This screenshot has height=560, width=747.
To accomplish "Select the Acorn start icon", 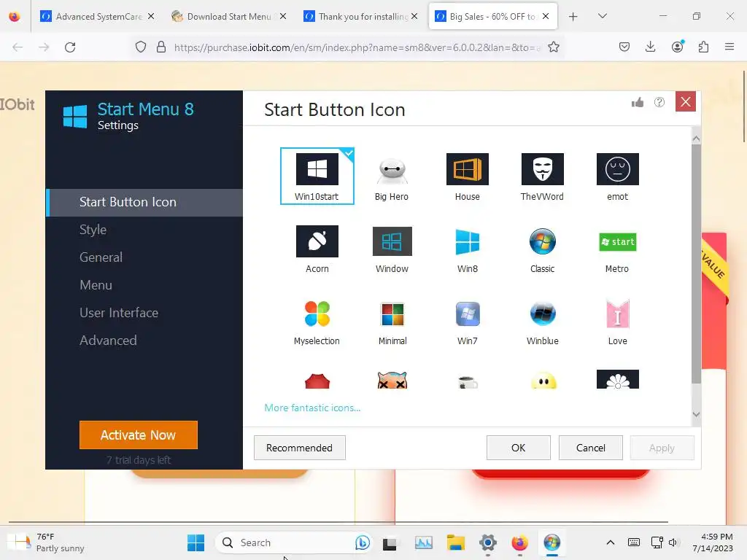I will click(317, 249).
